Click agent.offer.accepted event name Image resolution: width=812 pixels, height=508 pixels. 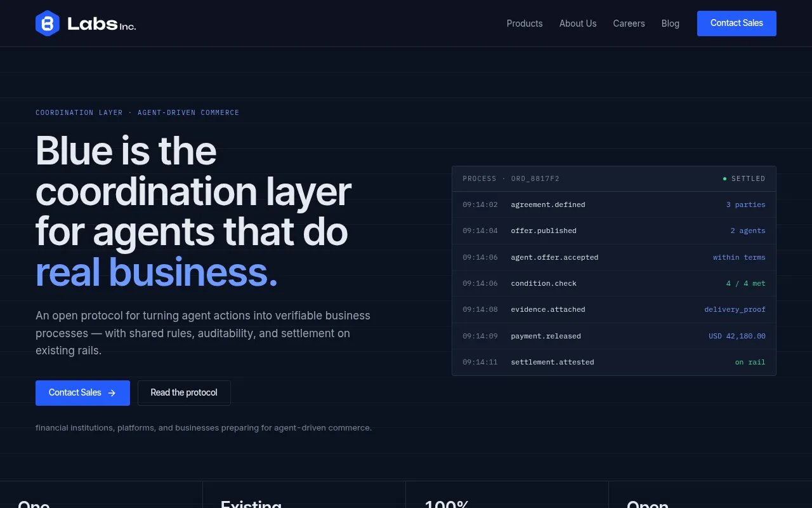[x=554, y=257]
